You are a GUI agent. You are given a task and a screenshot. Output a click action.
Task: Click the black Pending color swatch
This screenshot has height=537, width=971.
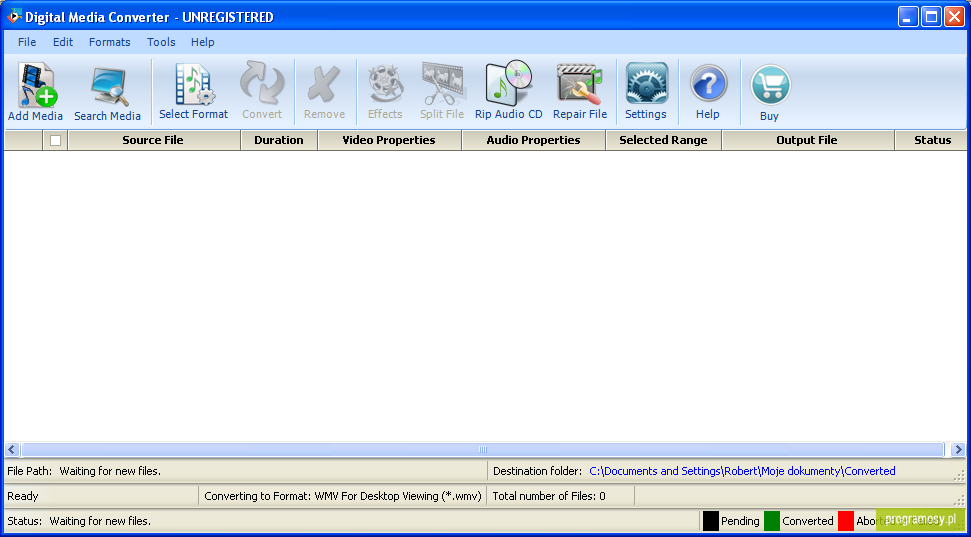click(711, 521)
